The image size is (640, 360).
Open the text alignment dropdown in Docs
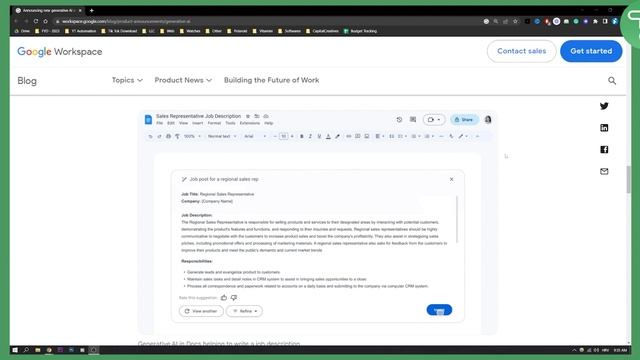pos(380,136)
